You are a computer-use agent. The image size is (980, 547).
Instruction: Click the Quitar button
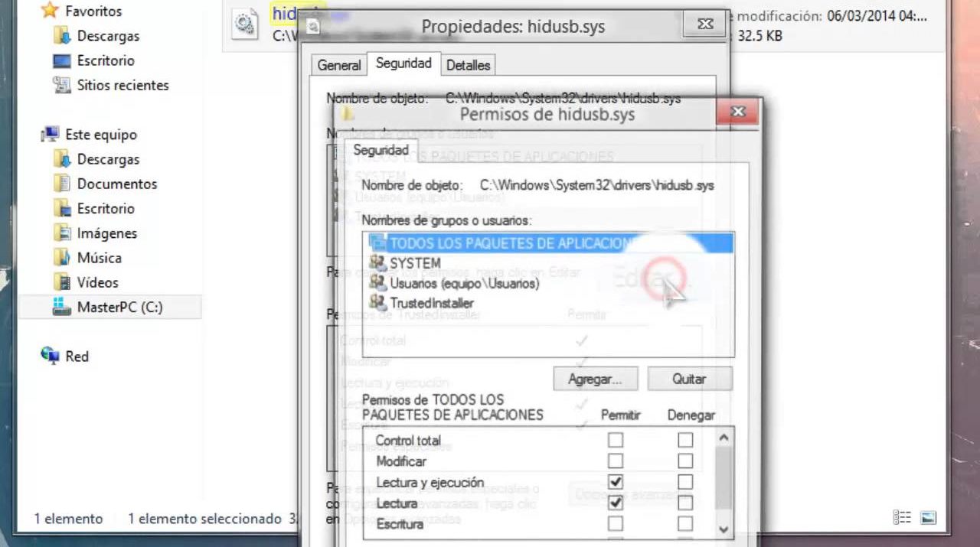tap(689, 379)
